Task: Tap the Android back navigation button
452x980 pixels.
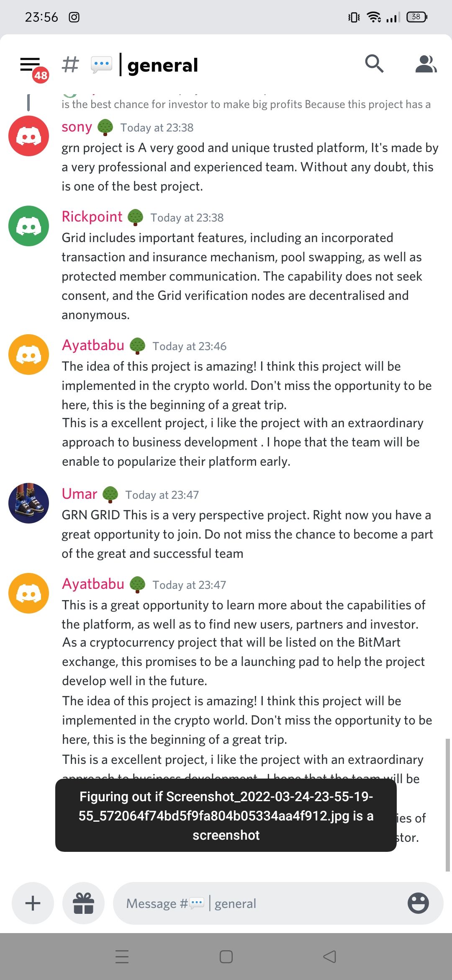Action: pos(330,957)
